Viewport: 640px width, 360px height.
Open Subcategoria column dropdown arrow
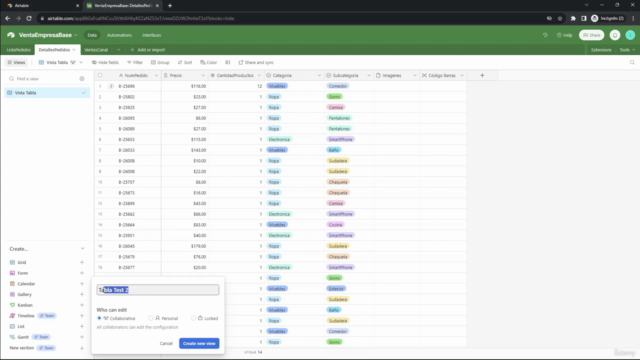point(369,76)
